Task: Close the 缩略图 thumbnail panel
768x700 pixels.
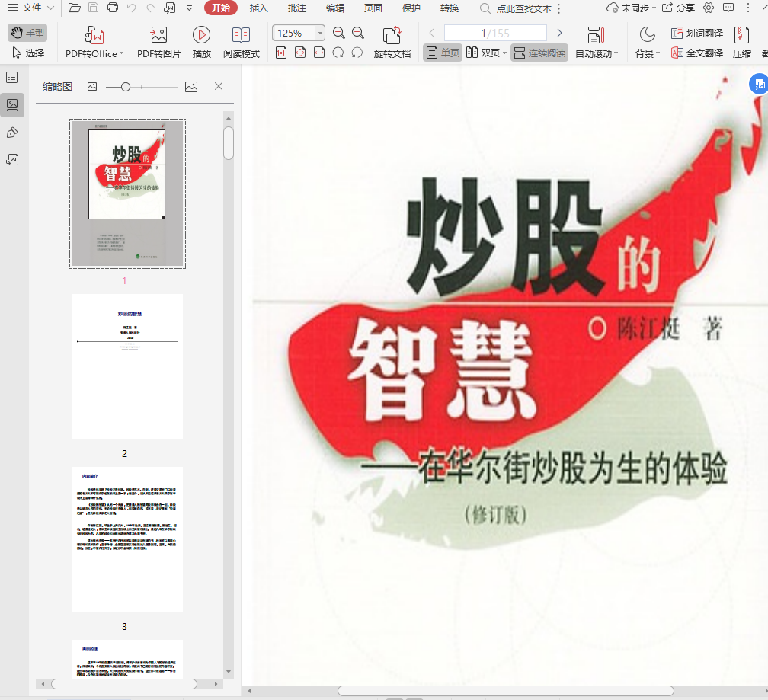Action: (219, 86)
